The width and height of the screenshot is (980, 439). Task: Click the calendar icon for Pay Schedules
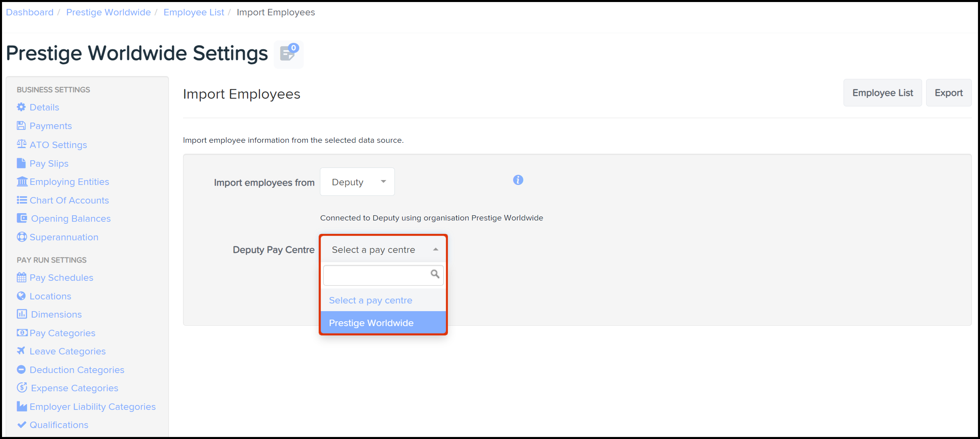21,278
